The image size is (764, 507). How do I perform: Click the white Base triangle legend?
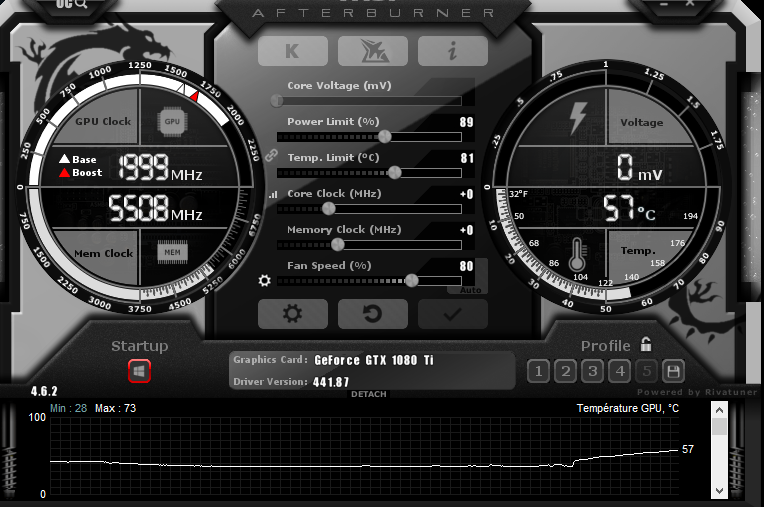(64, 159)
